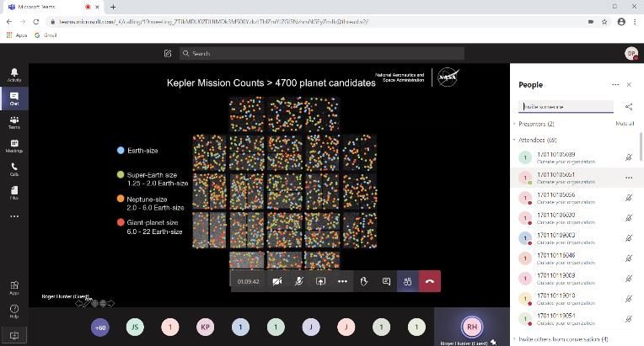Click Mute all attendees
This screenshot has width=644, height=346.
(x=625, y=124)
